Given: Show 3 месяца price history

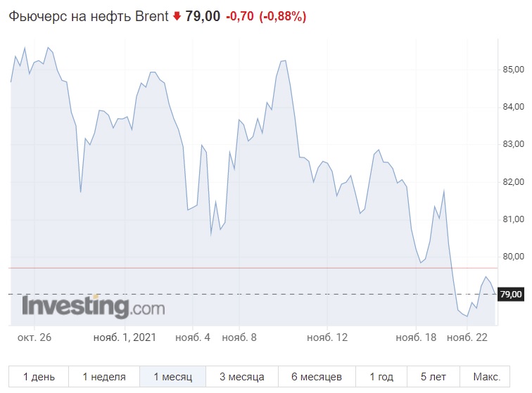Looking at the screenshot, I should tap(242, 376).
